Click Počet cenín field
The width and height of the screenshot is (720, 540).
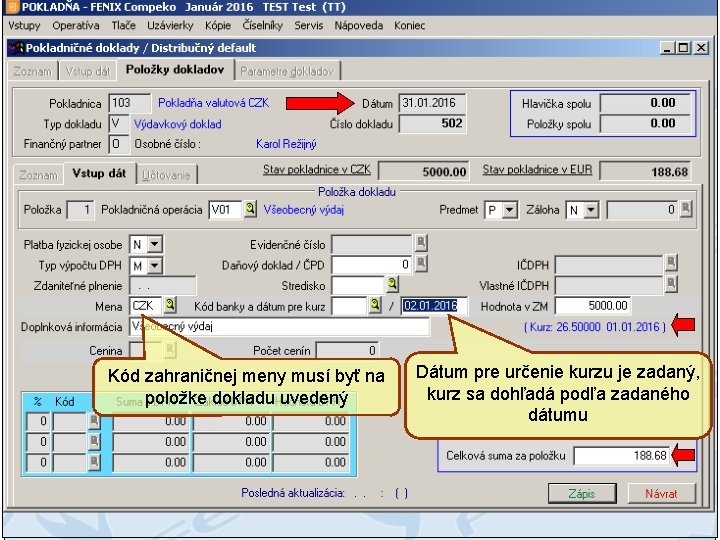(x=348, y=351)
